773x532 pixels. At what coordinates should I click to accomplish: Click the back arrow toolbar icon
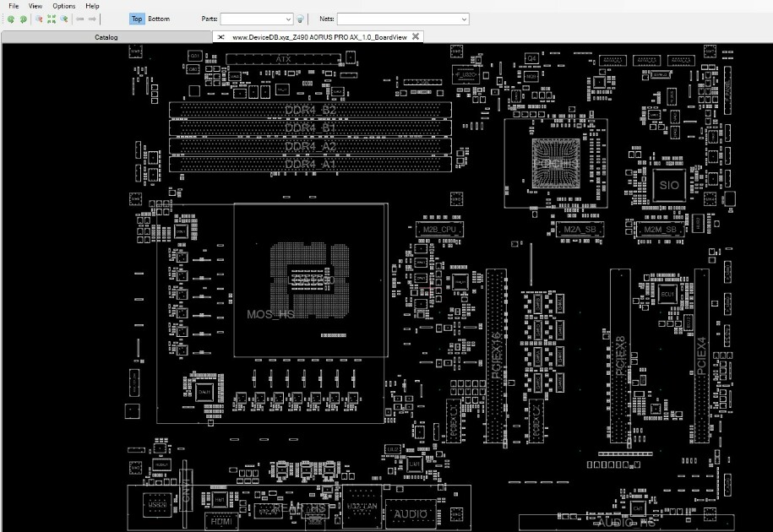click(x=80, y=19)
